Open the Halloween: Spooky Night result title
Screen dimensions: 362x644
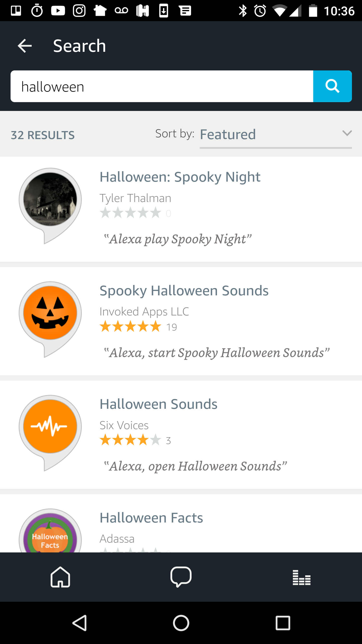coord(180,177)
